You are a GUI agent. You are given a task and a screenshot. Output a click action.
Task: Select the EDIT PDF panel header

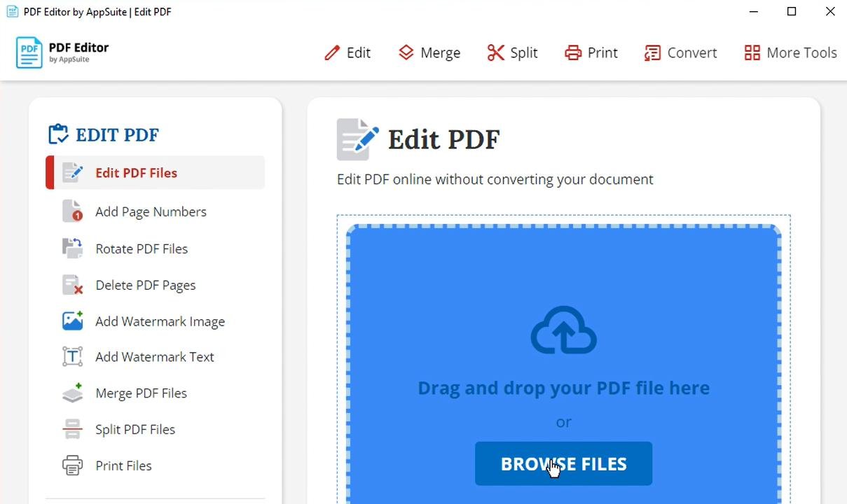click(x=103, y=134)
